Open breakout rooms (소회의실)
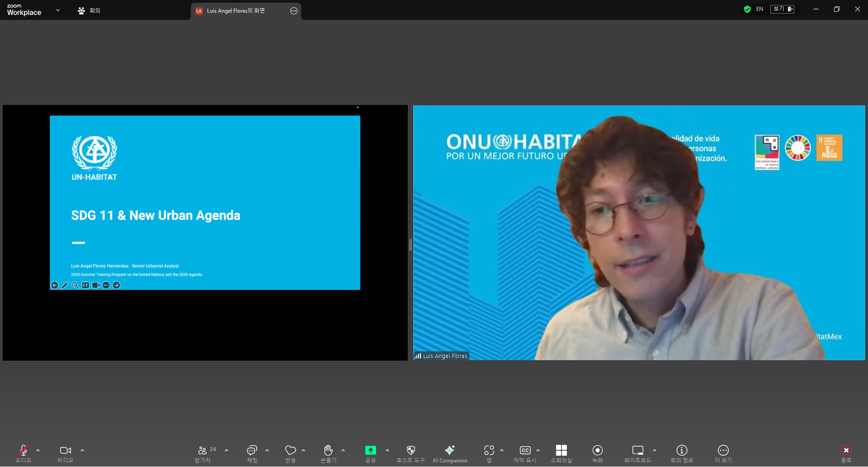Screen dimensions: 868x467 561,454
